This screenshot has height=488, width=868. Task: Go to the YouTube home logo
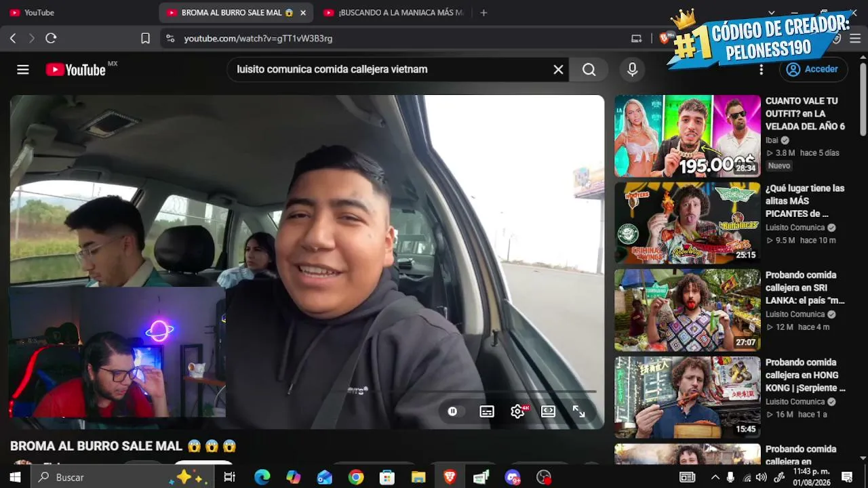[x=76, y=69]
